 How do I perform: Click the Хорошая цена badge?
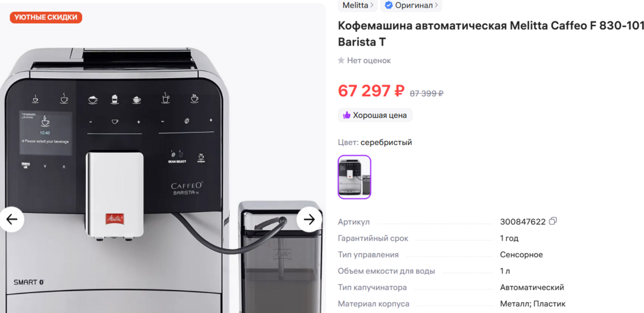tap(375, 115)
